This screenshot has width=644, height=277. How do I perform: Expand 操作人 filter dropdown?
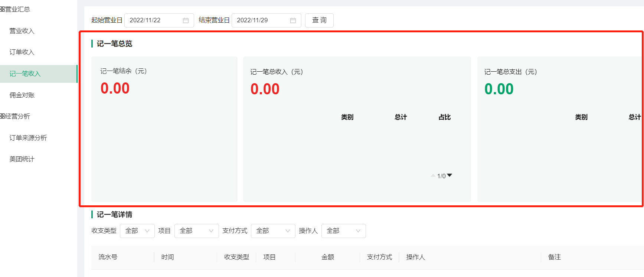[344, 231]
